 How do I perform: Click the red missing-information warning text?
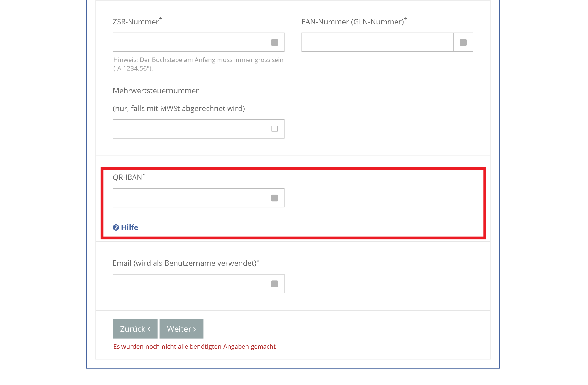[x=194, y=346]
